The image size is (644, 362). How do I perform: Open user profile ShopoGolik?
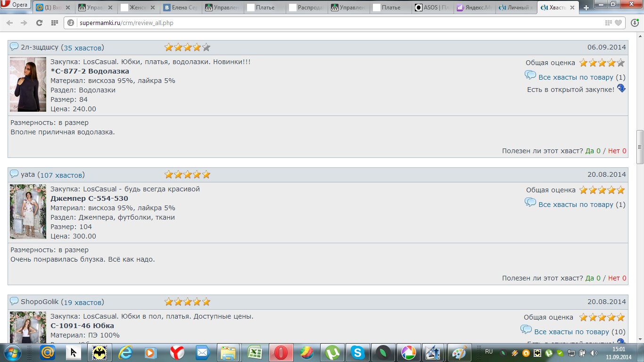(40, 302)
